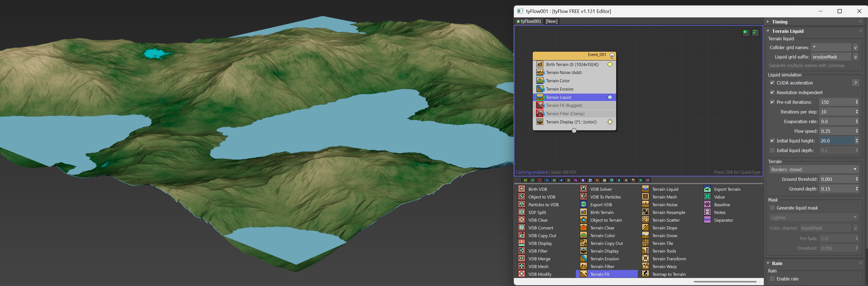Viewport: 868px width, 286px height.
Task: Click the Notes operator icon
Action: [707, 212]
